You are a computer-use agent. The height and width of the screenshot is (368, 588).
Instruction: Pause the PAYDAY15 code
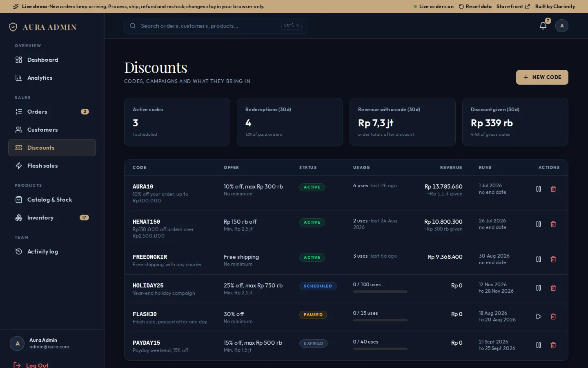539,345
